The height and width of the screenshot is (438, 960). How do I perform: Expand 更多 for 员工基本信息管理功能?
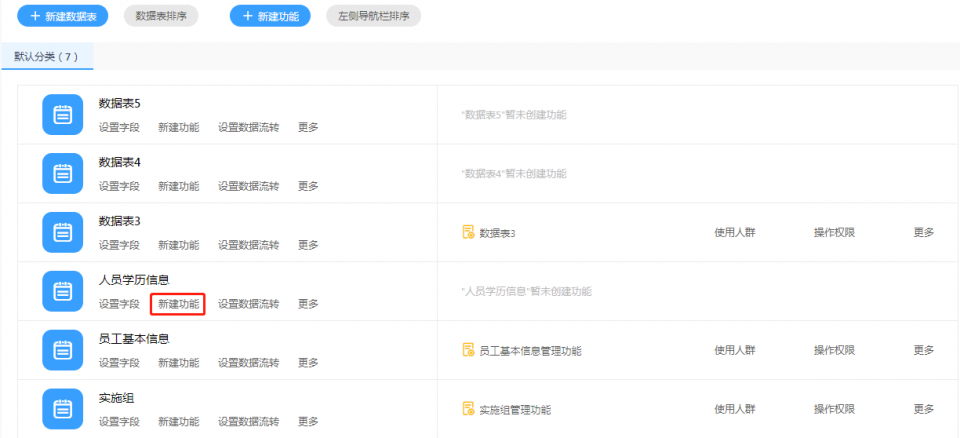924,350
